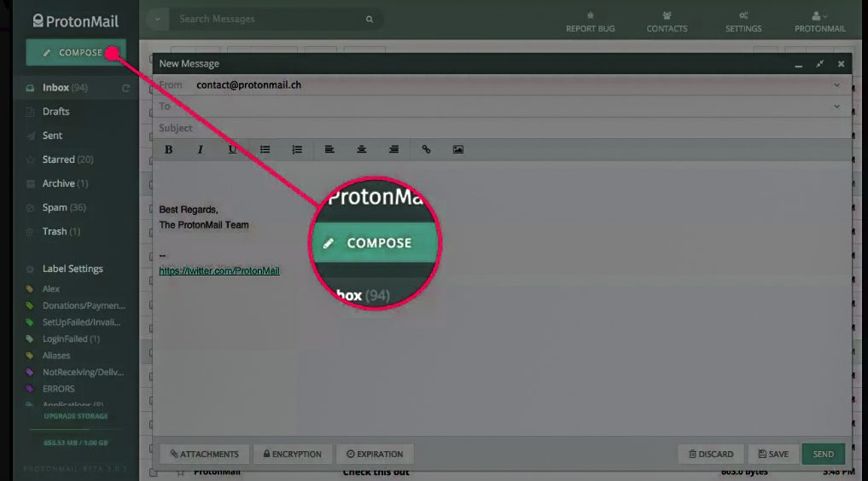Insert a numbered list
Viewport: 868px width, 481px height.
pyautogui.click(x=297, y=149)
